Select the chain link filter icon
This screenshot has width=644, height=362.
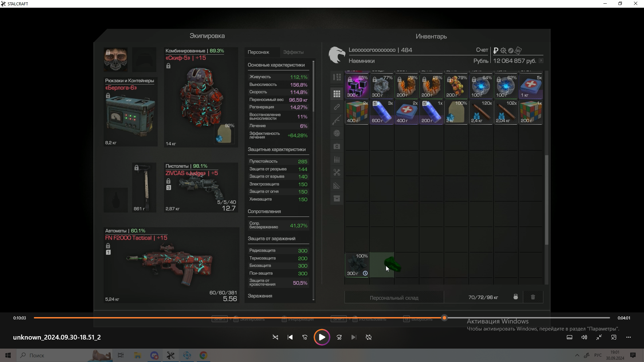pos(337,107)
